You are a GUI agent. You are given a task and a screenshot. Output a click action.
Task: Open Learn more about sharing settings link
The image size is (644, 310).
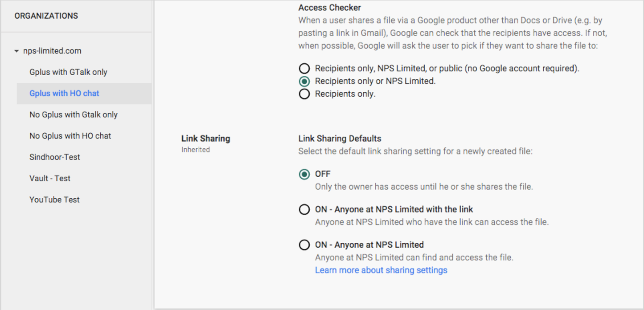pyautogui.click(x=381, y=270)
